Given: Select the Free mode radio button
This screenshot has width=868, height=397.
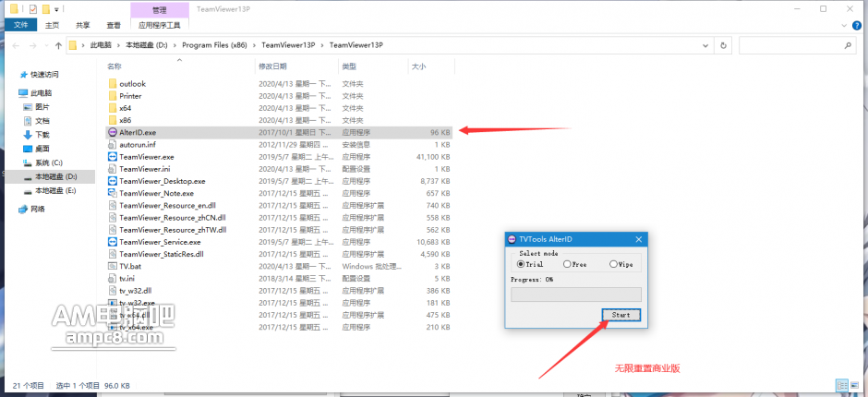Looking at the screenshot, I should 567,264.
